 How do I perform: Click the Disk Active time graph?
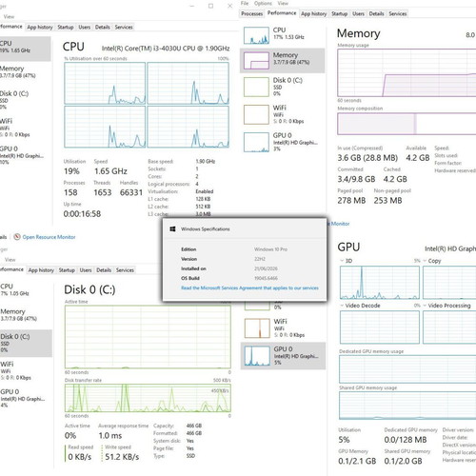[148, 337]
